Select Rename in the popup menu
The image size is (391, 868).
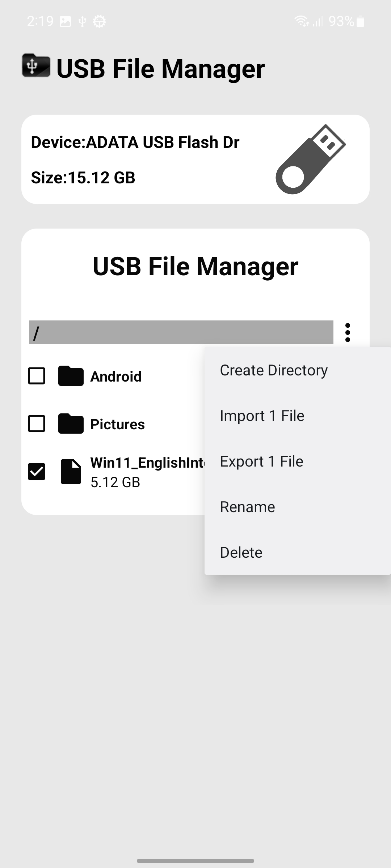coord(247,507)
